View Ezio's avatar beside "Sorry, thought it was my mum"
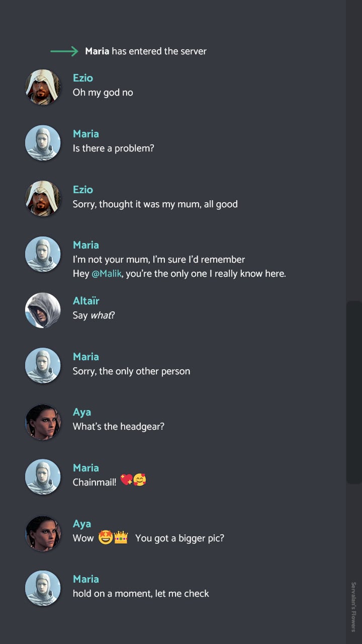Image resolution: width=362 pixels, height=644 pixels. point(43,199)
